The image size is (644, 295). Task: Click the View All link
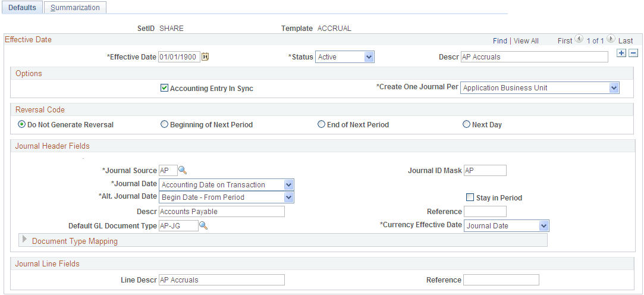coord(526,40)
